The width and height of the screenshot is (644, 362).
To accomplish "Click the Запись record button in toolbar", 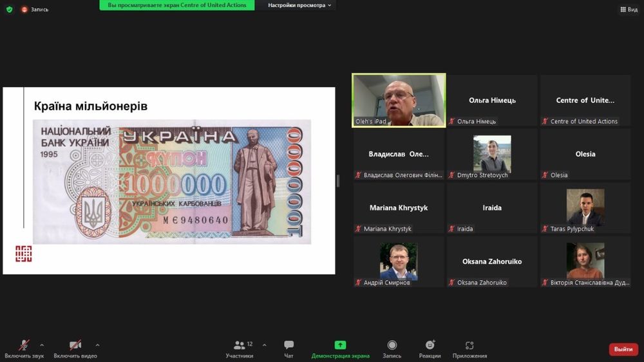I will coord(392,349).
